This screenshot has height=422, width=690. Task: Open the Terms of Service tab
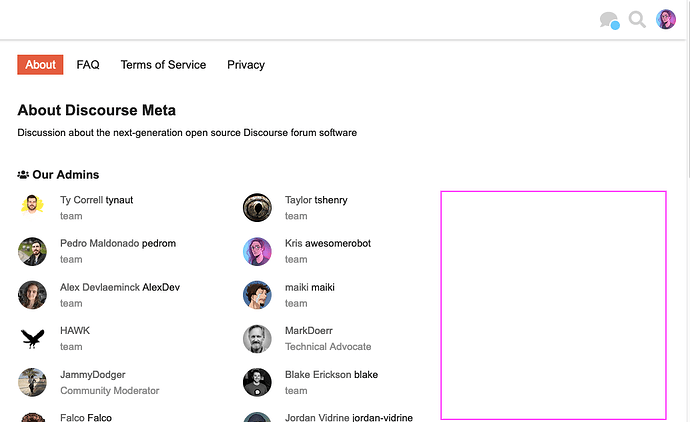163,65
